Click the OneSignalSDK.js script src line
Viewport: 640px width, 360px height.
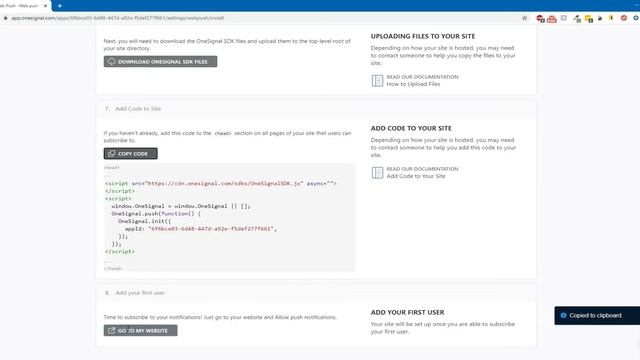click(x=221, y=184)
